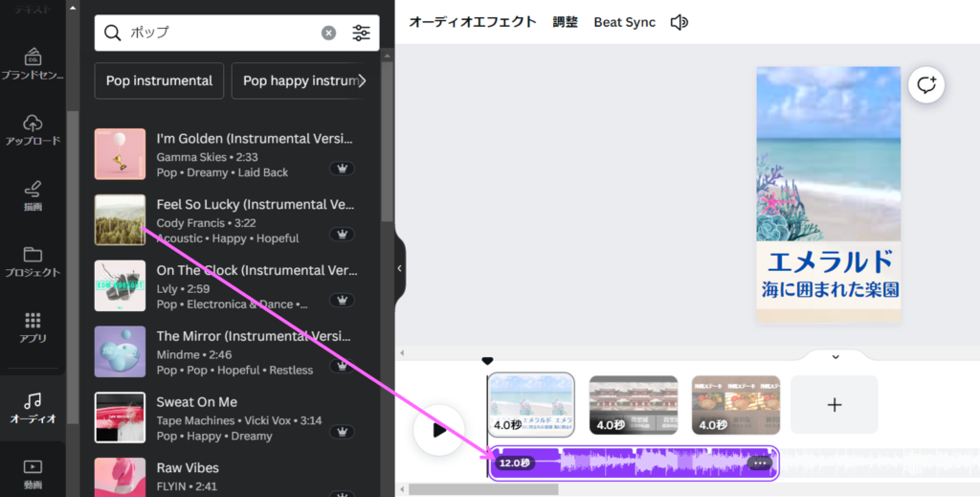Viewport: 980px width, 497px height.
Task: Click the comment bubble icon beside canvas
Action: point(926,84)
